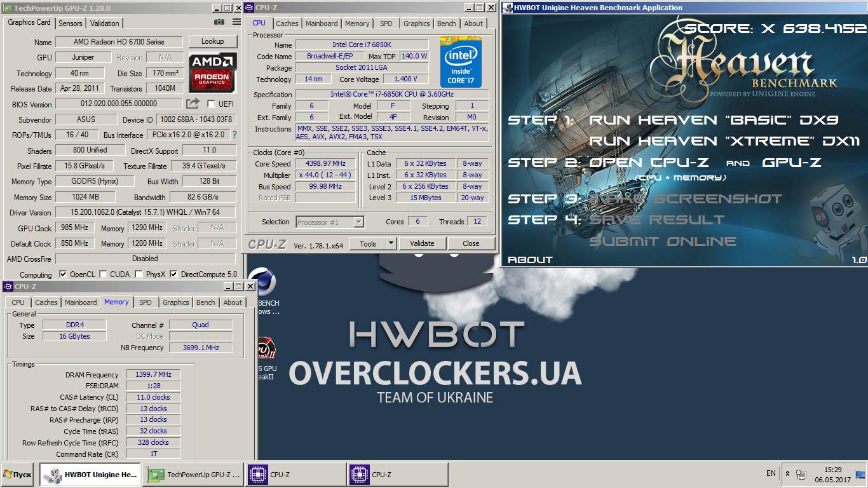The width and height of the screenshot is (868, 488).
Task: Click the Core Speed 4398.97 MHz value
Action: pos(325,164)
